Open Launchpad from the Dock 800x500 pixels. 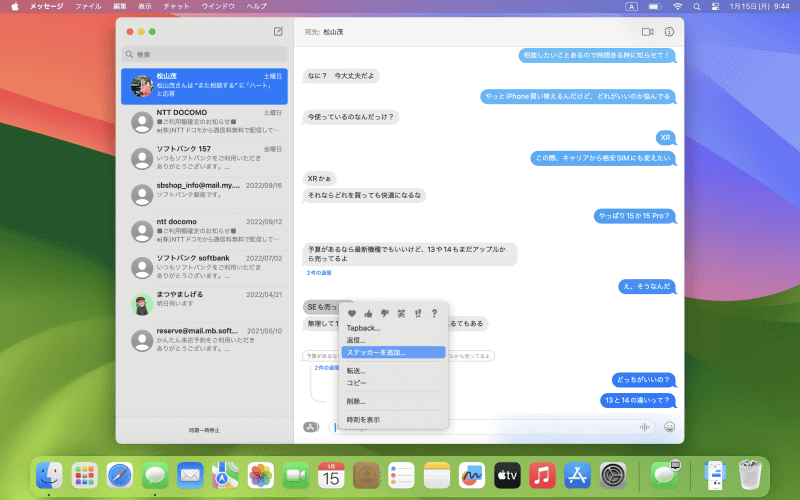coord(85,475)
